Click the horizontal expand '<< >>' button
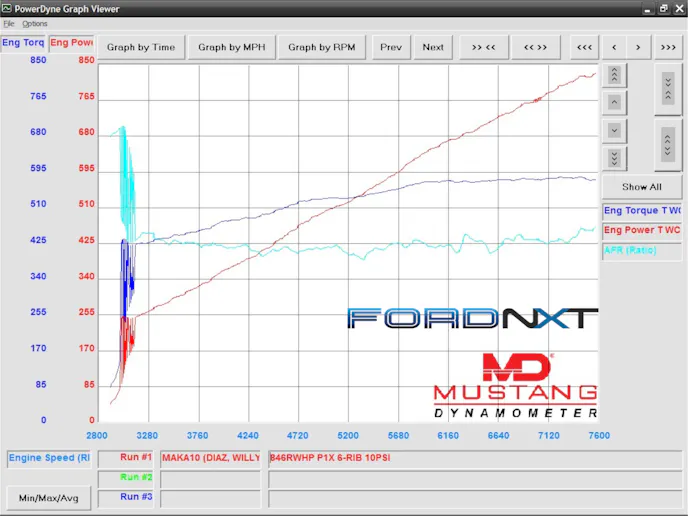This screenshot has height=516, width=688. coord(535,47)
